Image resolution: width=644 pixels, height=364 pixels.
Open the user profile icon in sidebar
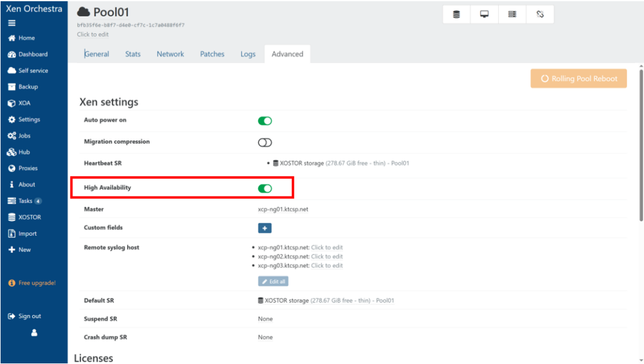point(34,333)
